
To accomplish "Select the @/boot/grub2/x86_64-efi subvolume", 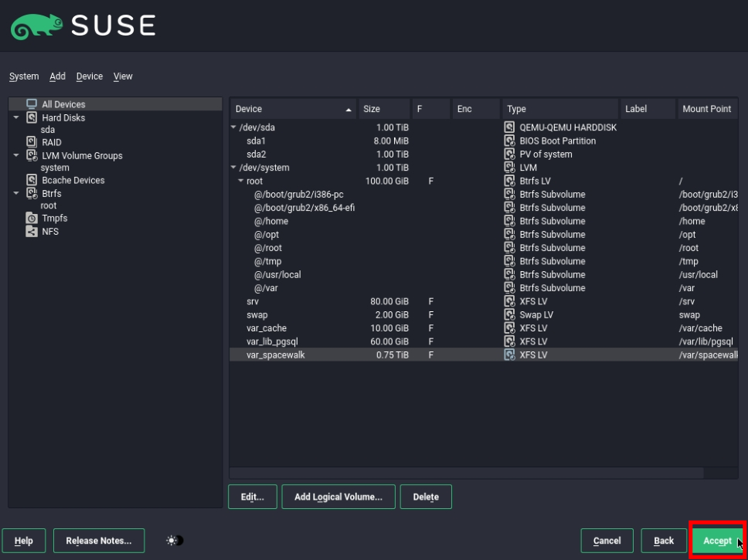I will point(484,208).
